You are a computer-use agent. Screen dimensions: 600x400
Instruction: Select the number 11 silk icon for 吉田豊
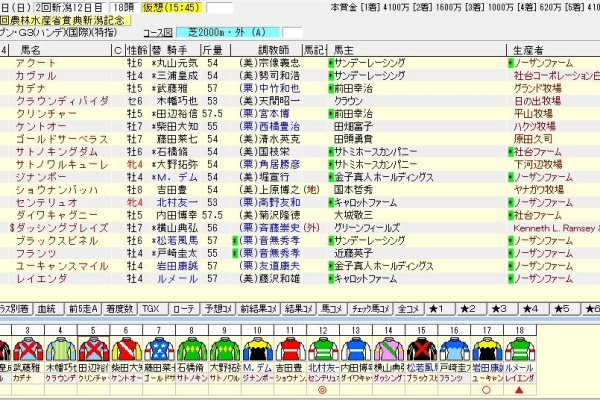[291, 349]
